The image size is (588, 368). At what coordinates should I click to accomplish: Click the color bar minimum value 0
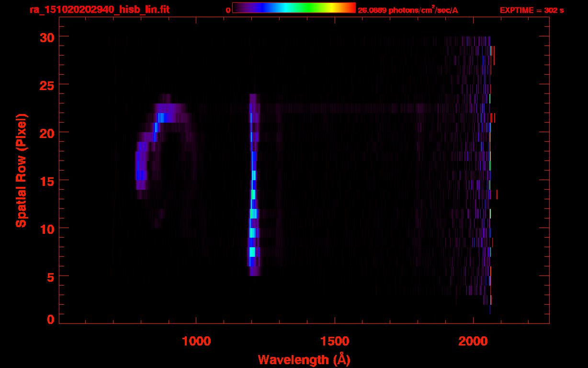pyautogui.click(x=228, y=11)
